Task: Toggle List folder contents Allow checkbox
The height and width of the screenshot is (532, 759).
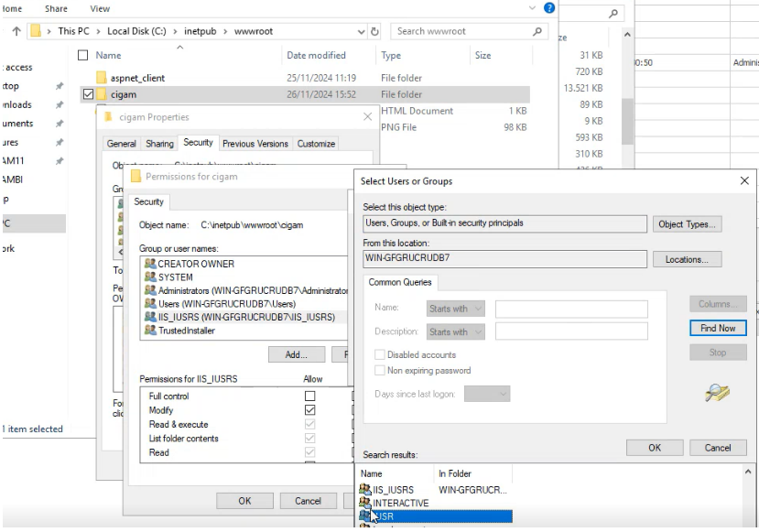Action: [309, 438]
